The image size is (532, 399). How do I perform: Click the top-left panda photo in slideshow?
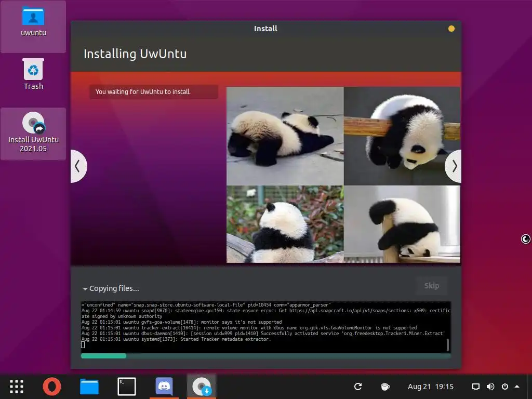tap(285, 136)
